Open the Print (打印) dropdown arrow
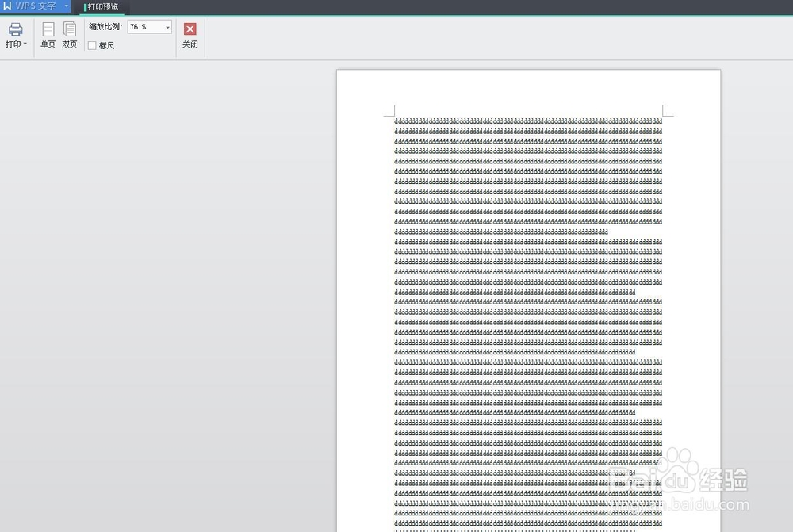This screenshot has height=532, width=793. (x=25, y=44)
